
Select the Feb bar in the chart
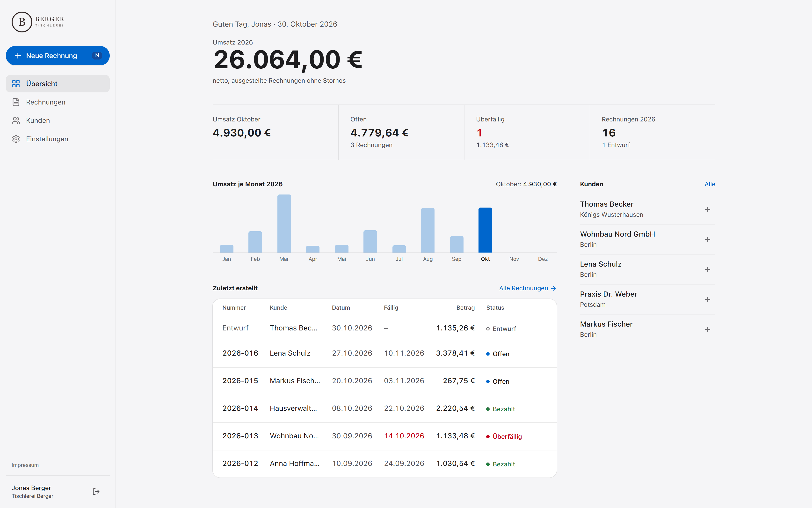tap(255, 242)
